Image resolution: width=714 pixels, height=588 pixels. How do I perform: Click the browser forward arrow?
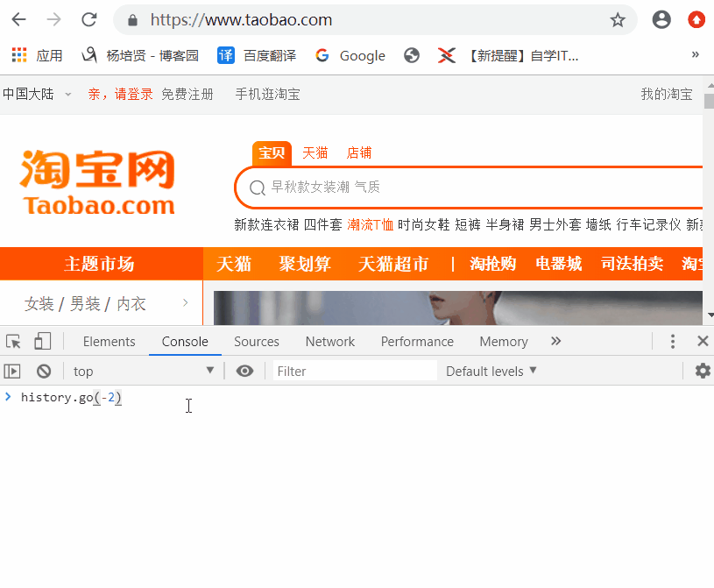(53, 19)
